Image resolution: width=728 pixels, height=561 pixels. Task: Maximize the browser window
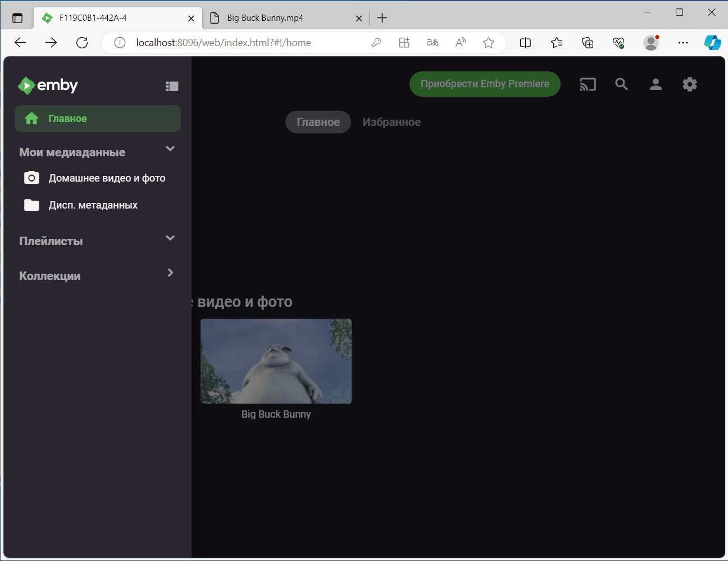tap(679, 12)
